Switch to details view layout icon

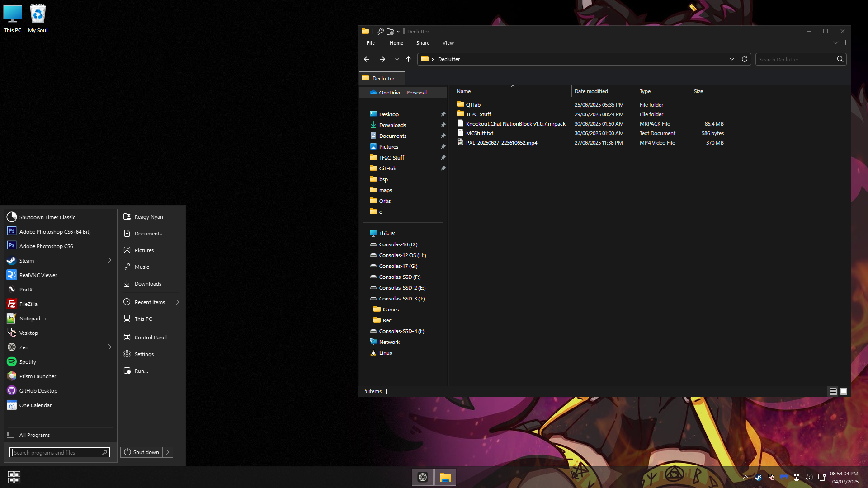tap(833, 392)
